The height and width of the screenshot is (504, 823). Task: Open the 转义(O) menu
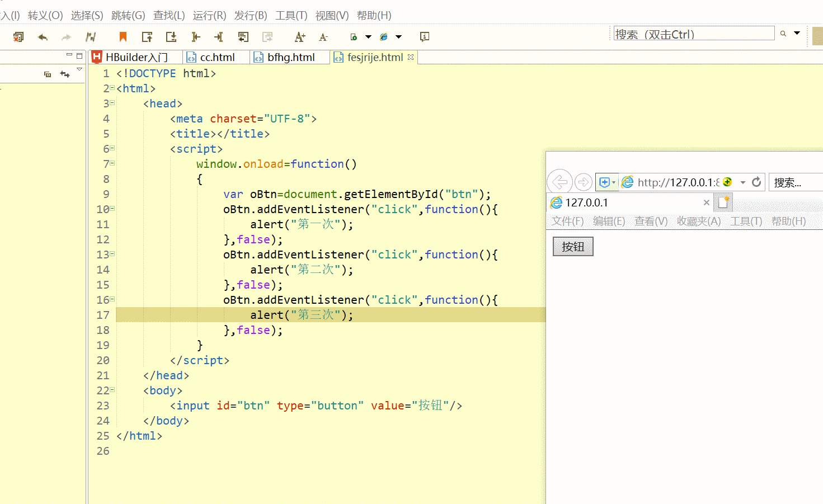pos(45,16)
